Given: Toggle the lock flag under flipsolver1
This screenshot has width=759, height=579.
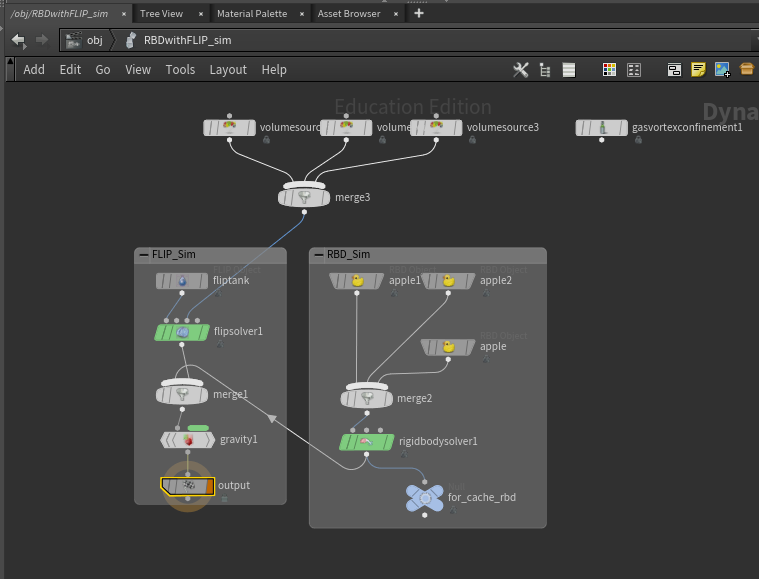Looking at the screenshot, I should tap(220, 344).
